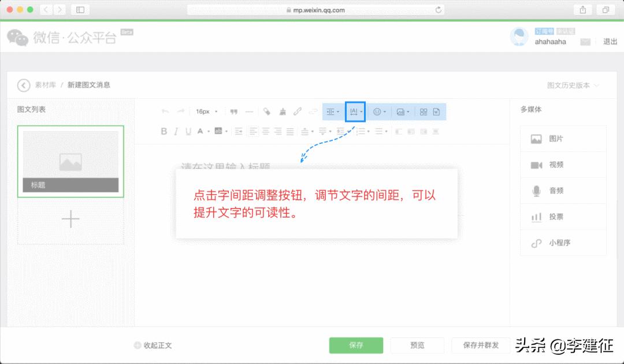Toggle underline formatting

[188, 131]
